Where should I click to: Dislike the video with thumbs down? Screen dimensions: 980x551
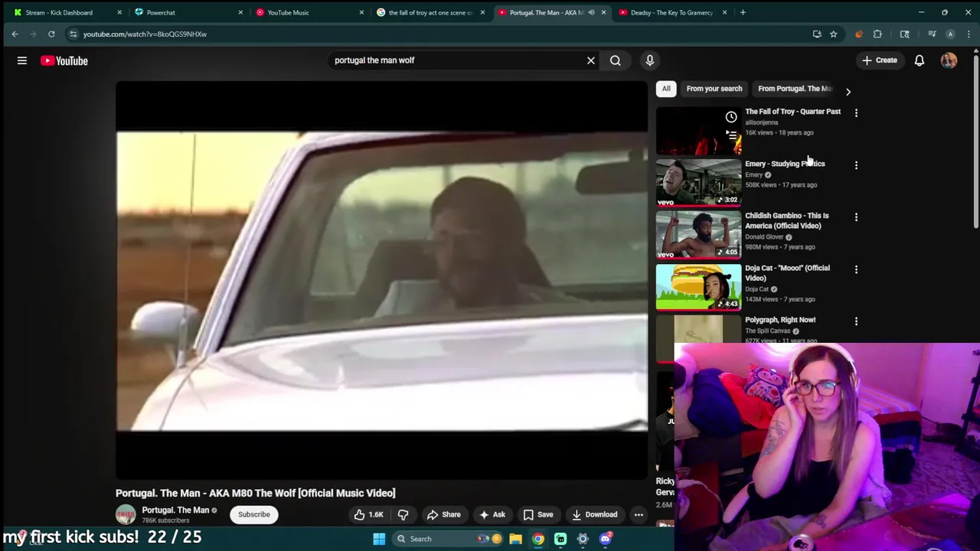[403, 515]
